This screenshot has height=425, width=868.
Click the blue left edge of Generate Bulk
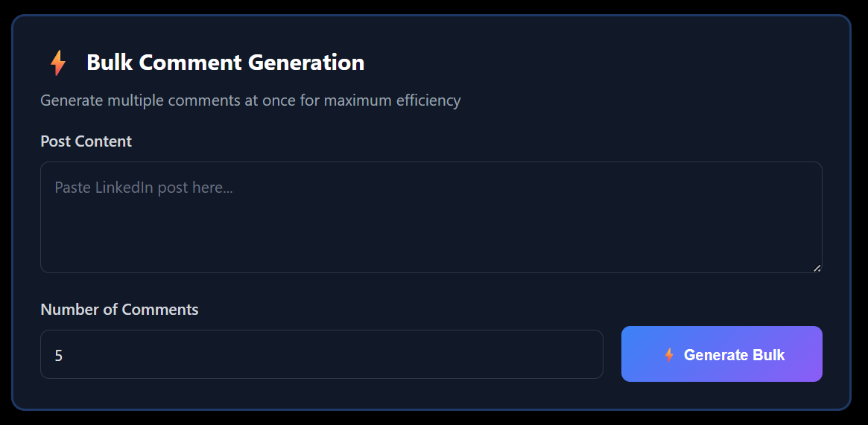pos(630,354)
